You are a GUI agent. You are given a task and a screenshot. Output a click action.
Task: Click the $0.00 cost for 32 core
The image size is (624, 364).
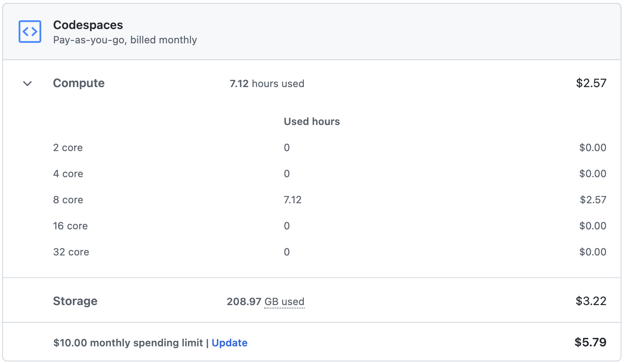click(593, 252)
